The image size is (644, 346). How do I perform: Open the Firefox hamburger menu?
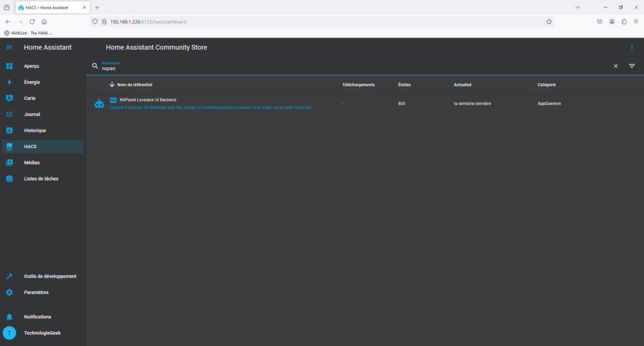[636, 22]
